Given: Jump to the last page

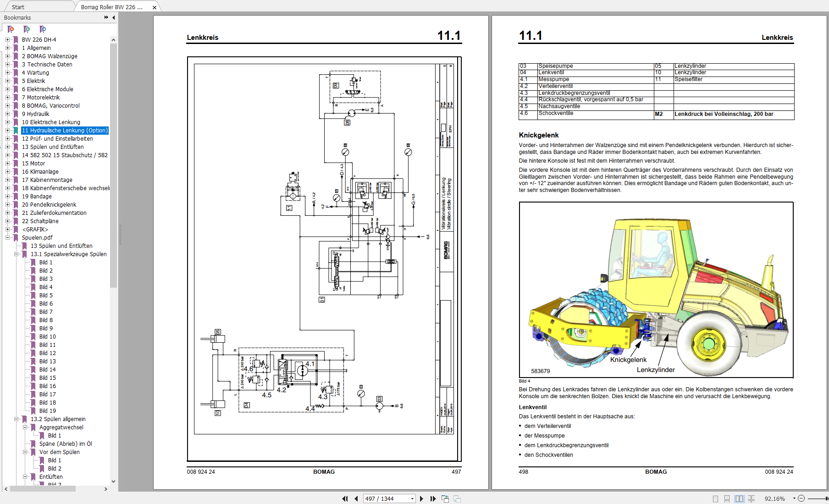Looking at the screenshot, I should coord(433,499).
